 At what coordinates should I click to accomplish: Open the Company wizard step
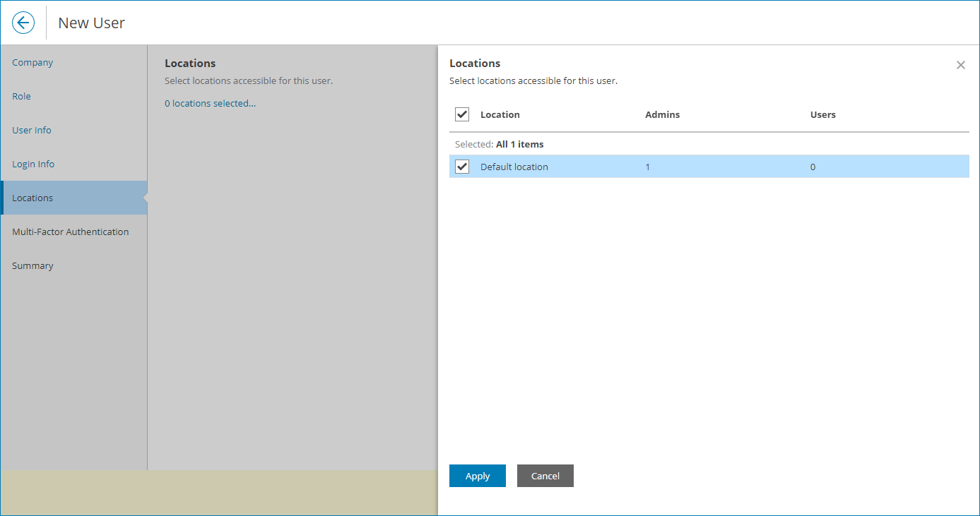pyautogui.click(x=33, y=63)
